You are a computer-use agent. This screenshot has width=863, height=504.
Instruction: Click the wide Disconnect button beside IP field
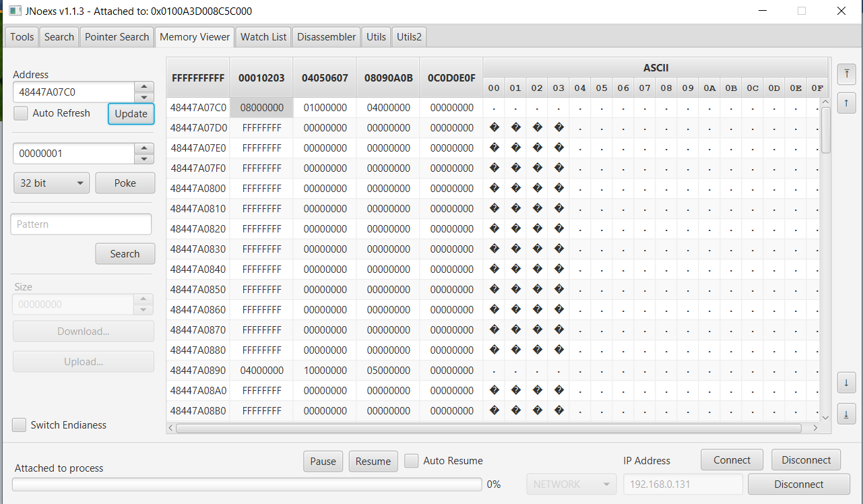click(799, 484)
